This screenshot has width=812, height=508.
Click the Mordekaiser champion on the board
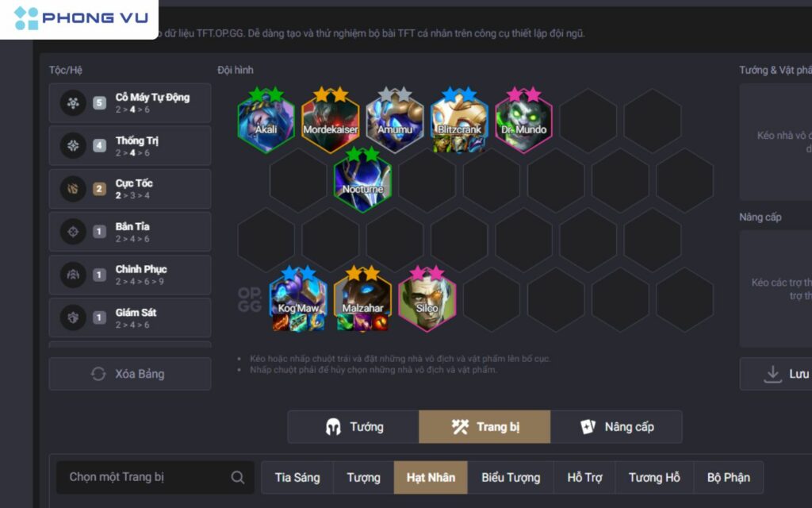(x=331, y=121)
